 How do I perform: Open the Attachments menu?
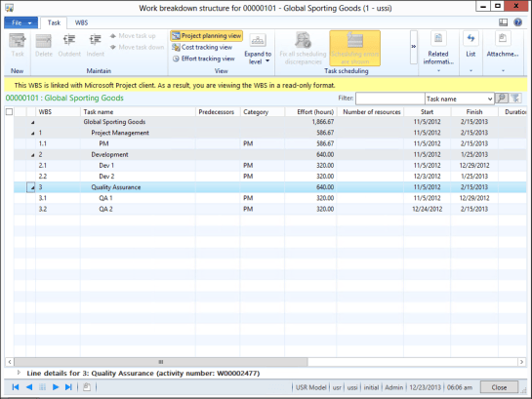point(503,52)
